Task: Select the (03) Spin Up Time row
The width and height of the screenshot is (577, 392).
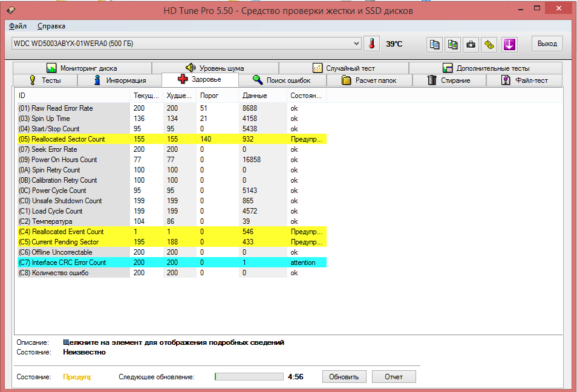Action: 172,119
